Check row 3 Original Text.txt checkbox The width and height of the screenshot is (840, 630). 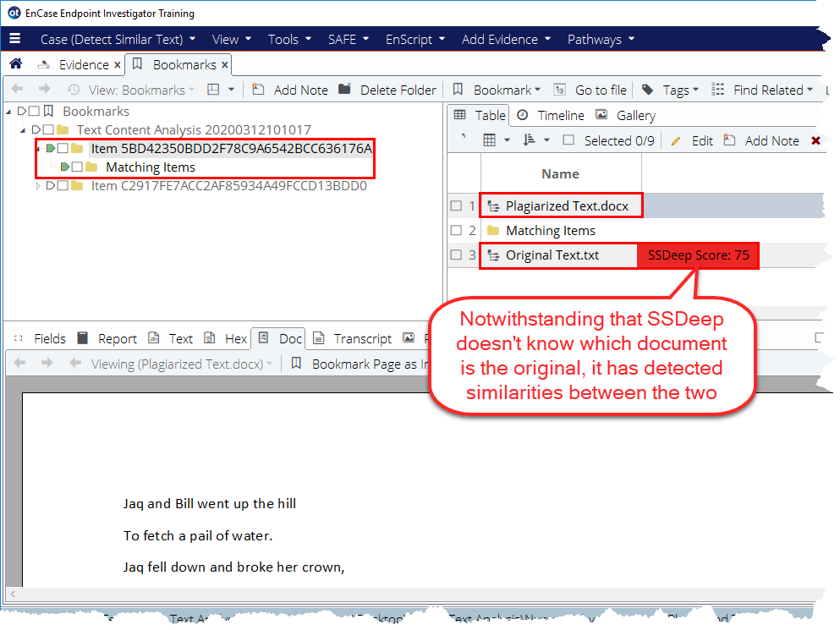456,255
